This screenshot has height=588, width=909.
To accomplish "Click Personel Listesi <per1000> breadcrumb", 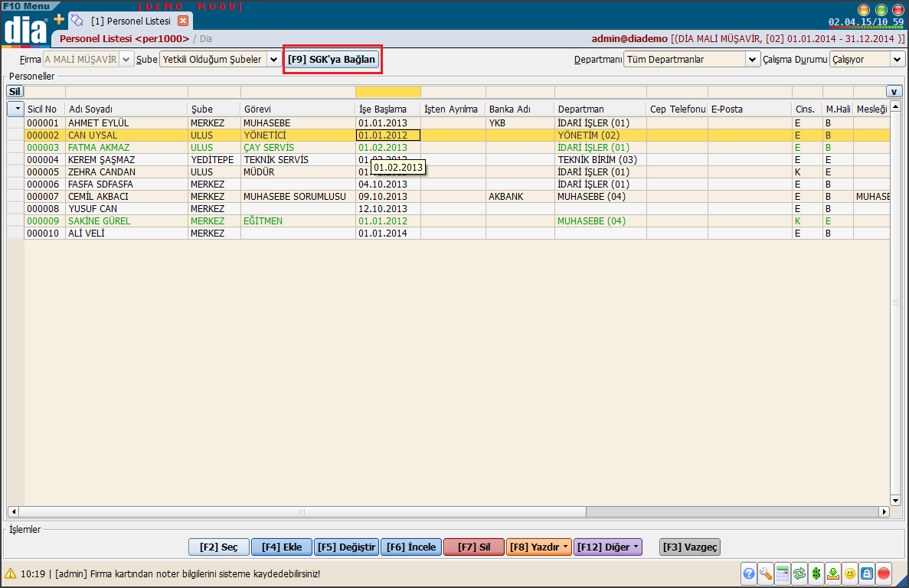I will pos(125,39).
